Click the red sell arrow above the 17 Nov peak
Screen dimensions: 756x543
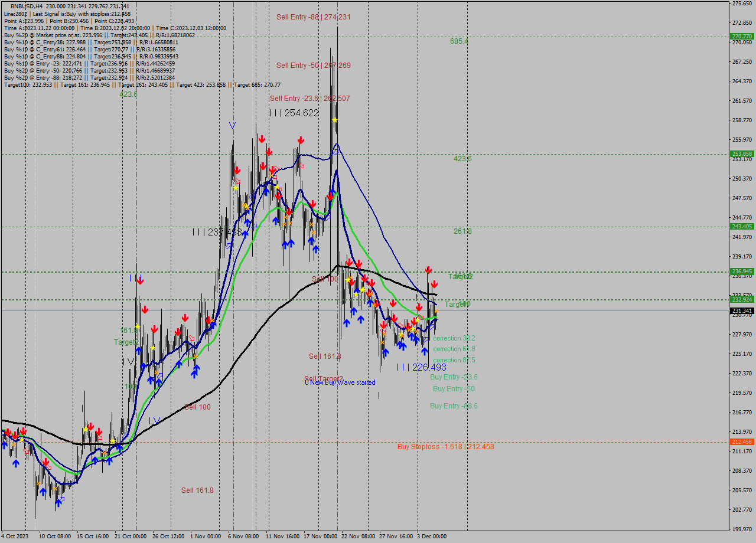click(301, 140)
